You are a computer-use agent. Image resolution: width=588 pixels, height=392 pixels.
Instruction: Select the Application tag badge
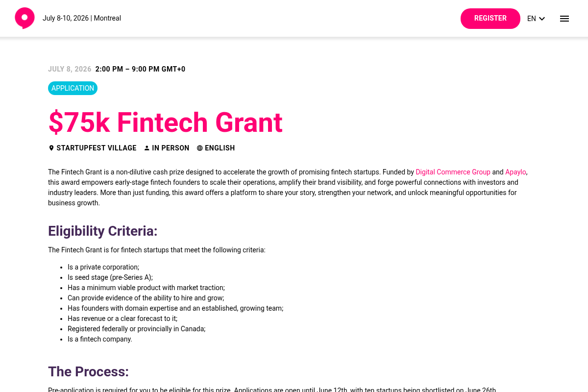pos(73,88)
